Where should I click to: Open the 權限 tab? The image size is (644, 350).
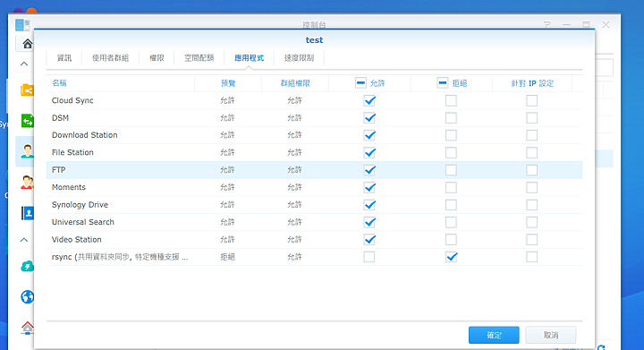[157, 58]
